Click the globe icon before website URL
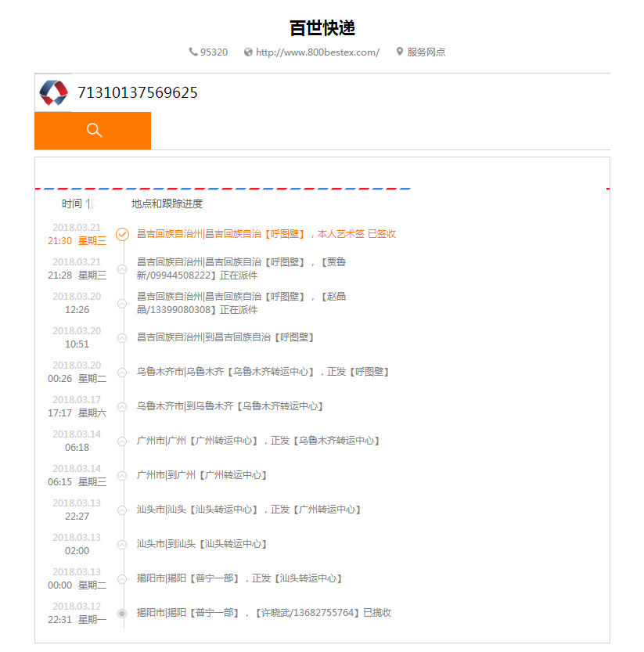This screenshot has width=644, height=652. pos(248,52)
